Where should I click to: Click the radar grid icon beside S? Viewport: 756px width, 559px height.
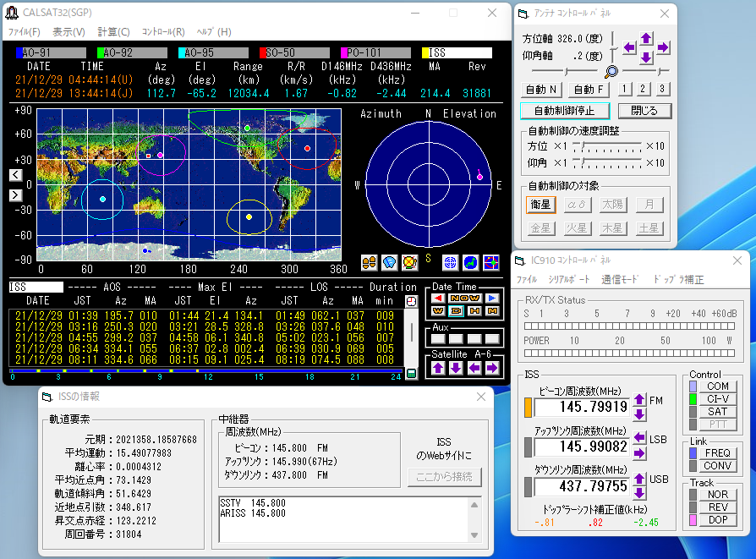[450, 262]
